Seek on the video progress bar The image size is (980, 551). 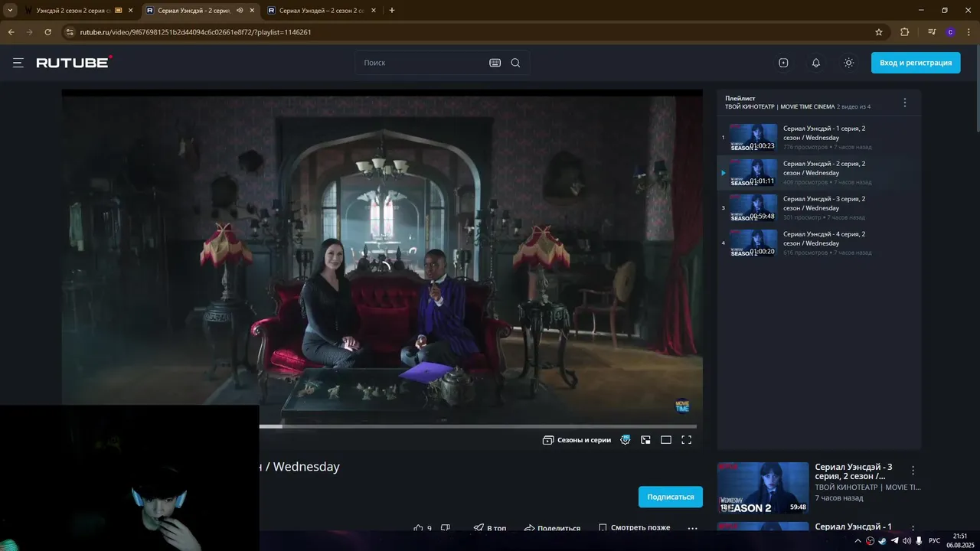(478, 426)
